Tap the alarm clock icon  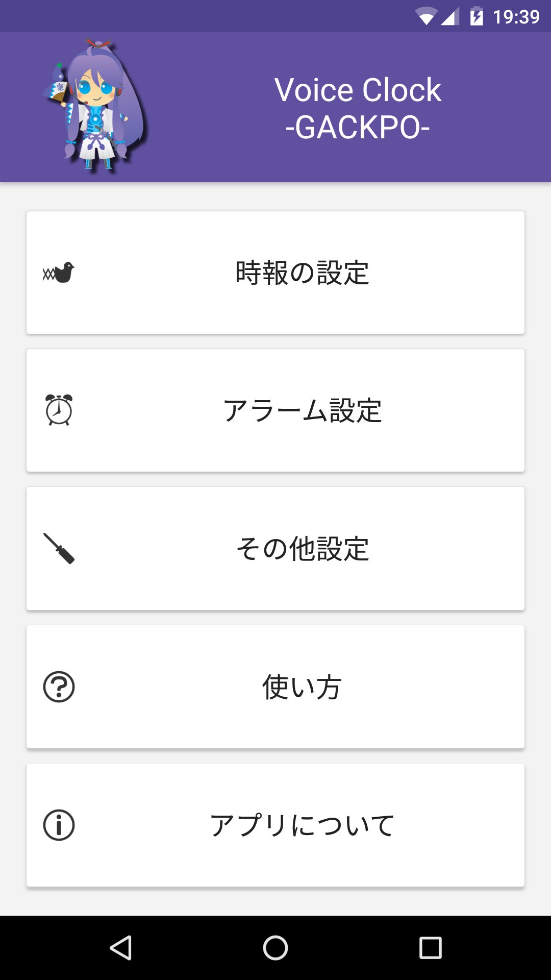(59, 410)
